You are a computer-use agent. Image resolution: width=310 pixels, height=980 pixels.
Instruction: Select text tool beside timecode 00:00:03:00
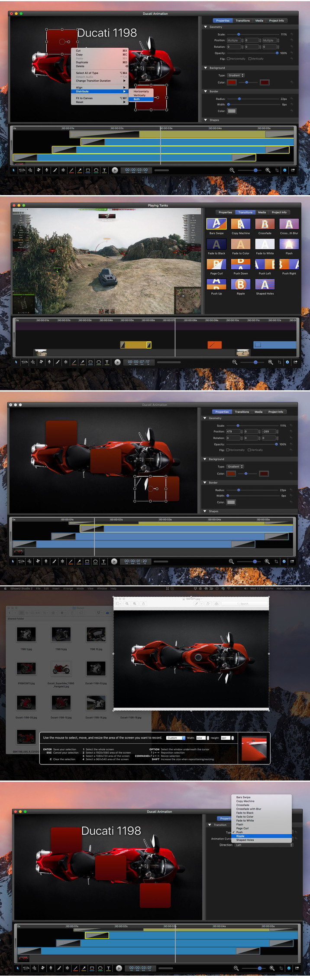104,170
